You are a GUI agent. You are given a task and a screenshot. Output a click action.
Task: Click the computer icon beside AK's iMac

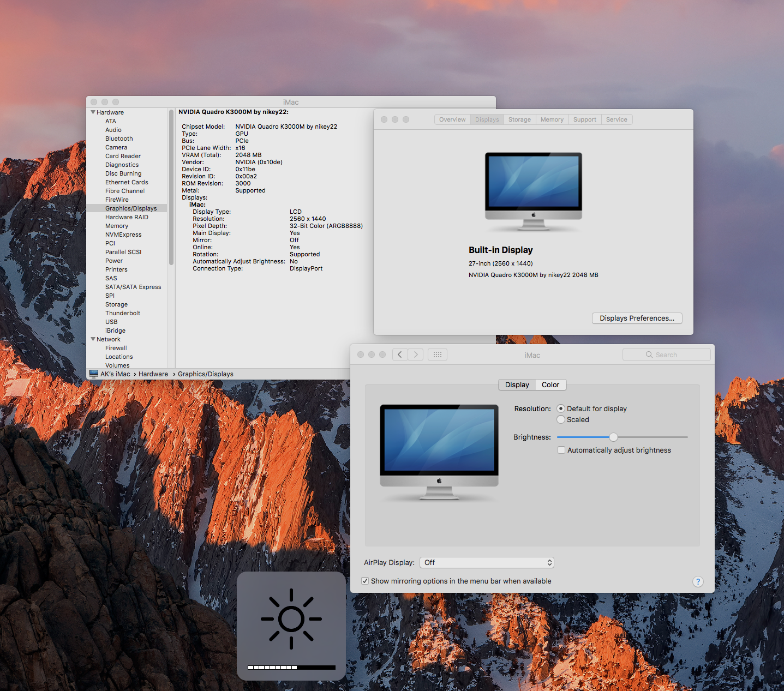[94, 374]
